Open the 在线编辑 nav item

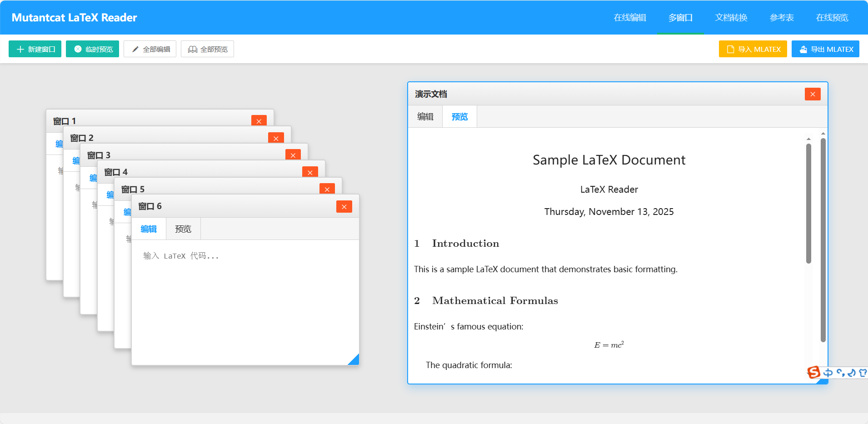630,17
